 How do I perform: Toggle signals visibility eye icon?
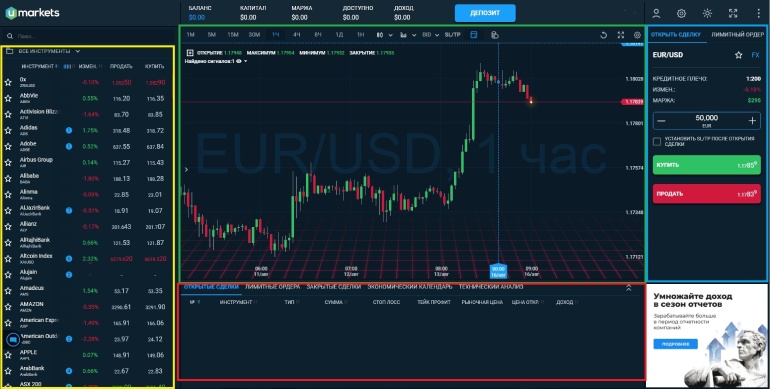[x=239, y=61]
